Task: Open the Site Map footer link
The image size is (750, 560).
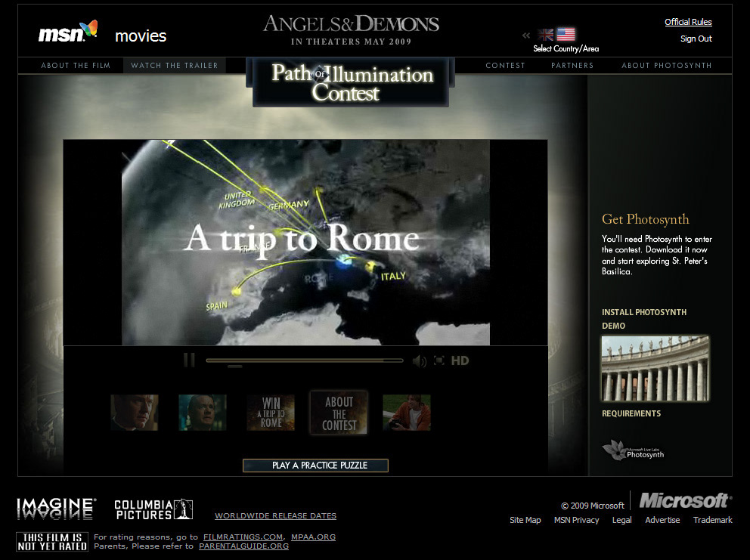Action: (x=525, y=520)
